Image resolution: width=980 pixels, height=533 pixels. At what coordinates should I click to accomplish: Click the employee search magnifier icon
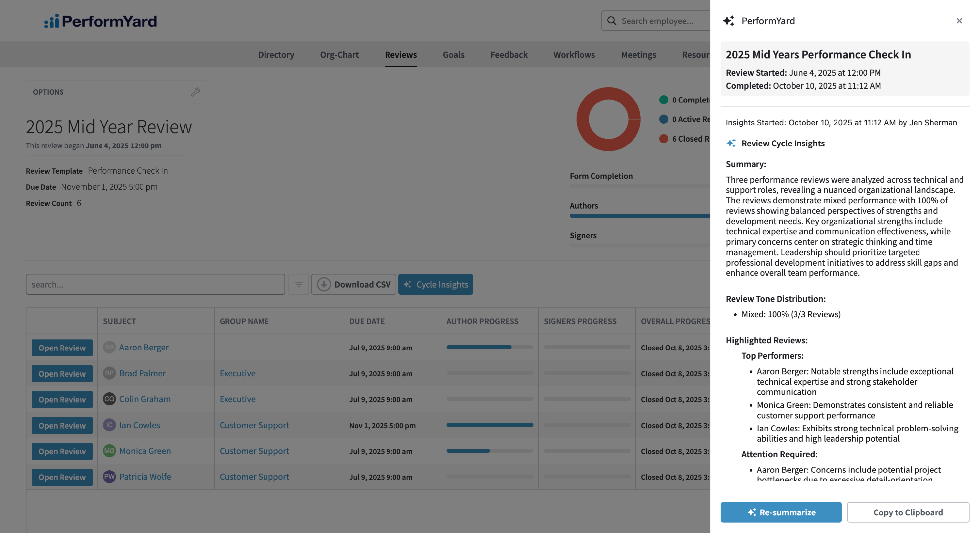pos(612,21)
